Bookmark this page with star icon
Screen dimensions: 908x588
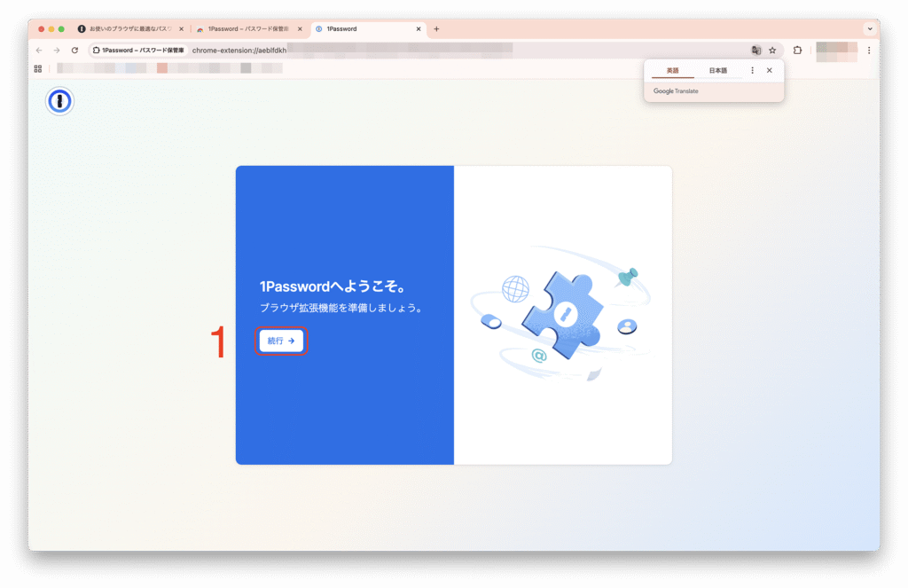772,51
